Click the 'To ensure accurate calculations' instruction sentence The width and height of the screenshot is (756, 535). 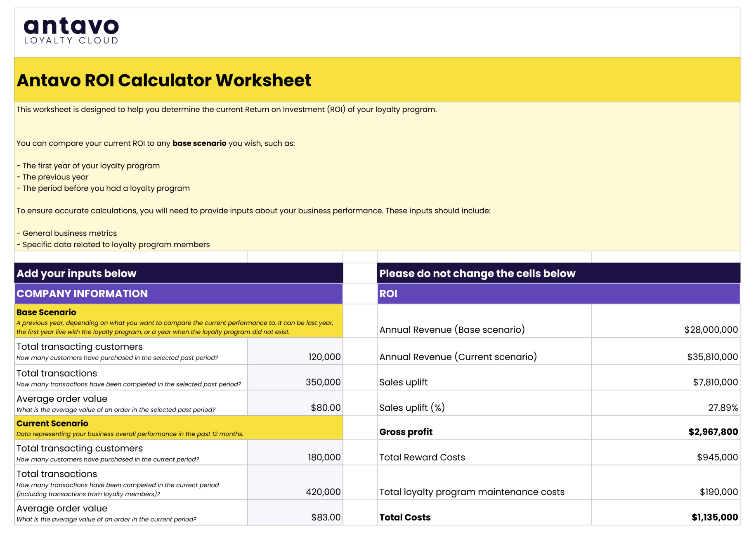[x=253, y=211]
